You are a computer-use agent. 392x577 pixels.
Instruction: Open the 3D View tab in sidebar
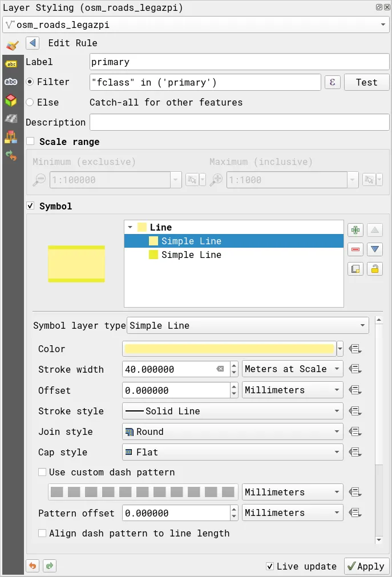tap(11, 100)
